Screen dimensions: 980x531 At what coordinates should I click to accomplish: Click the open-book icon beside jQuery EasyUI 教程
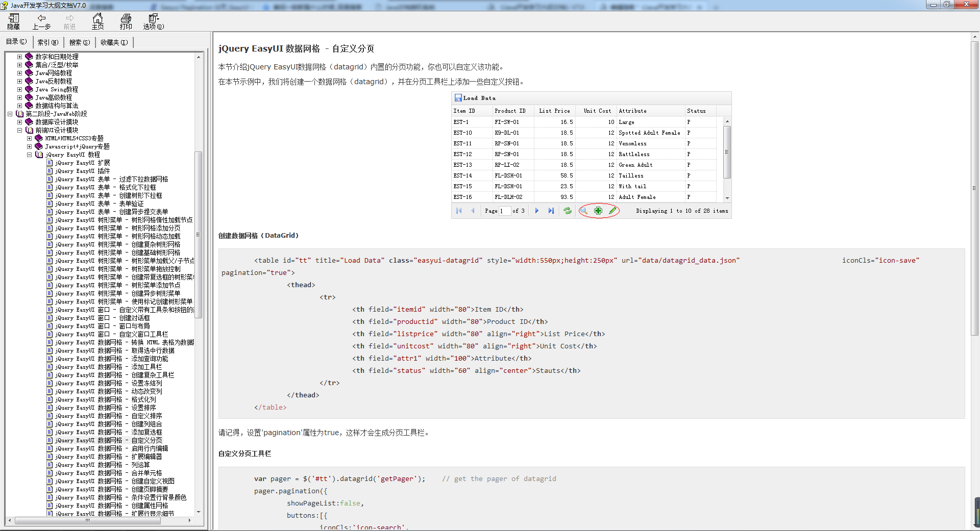[39, 155]
